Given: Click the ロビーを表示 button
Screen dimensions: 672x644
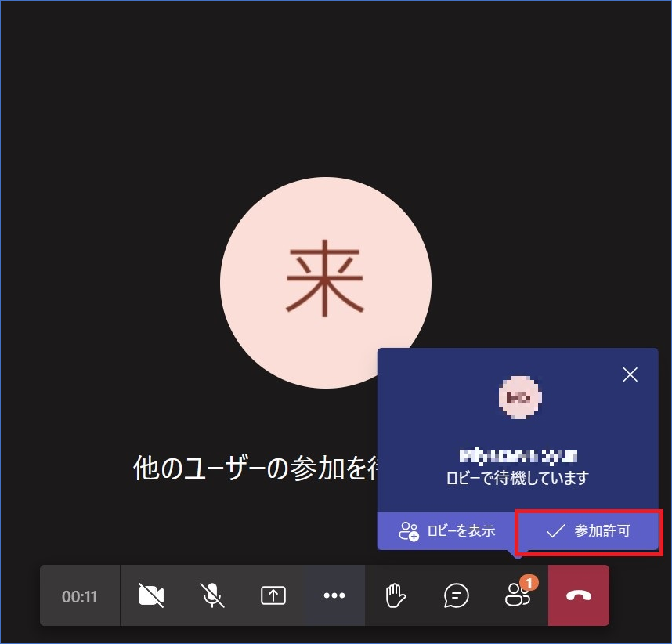Looking at the screenshot, I should (446, 530).
